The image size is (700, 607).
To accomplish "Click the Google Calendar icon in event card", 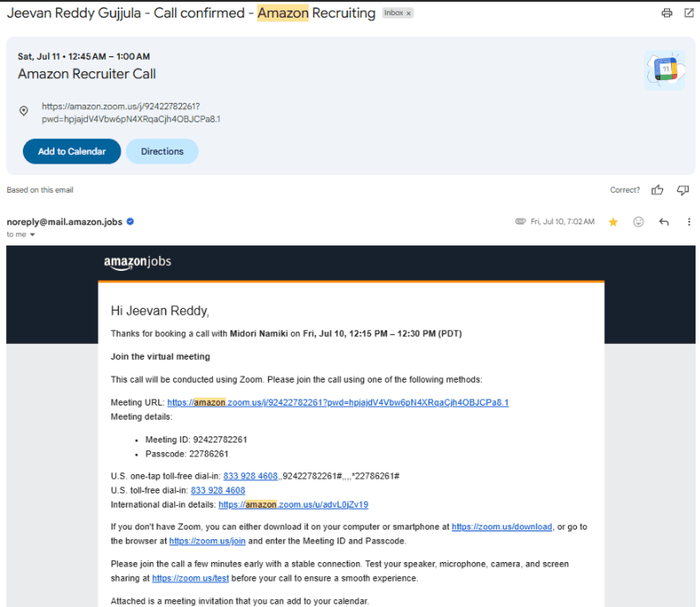I will pyautogui.click(x=664, y=70).
